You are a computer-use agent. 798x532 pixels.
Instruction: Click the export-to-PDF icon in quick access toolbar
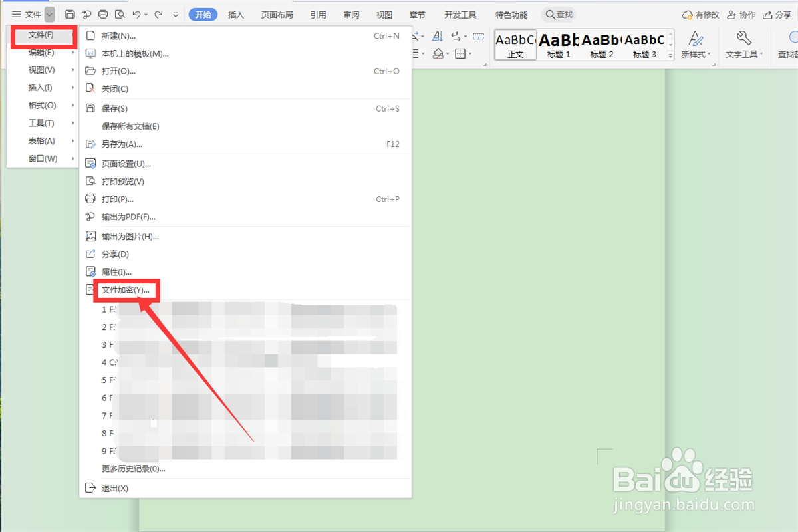[86, 14]
